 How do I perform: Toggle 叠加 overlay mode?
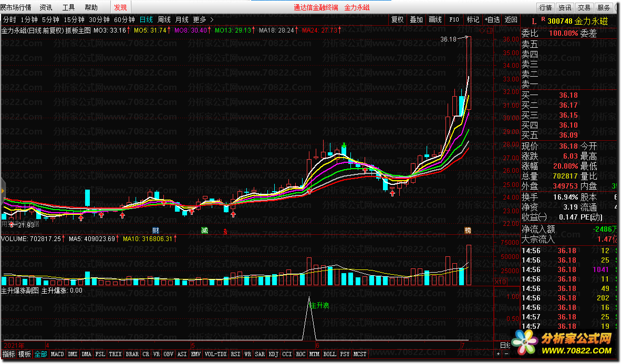coord(416,19)
